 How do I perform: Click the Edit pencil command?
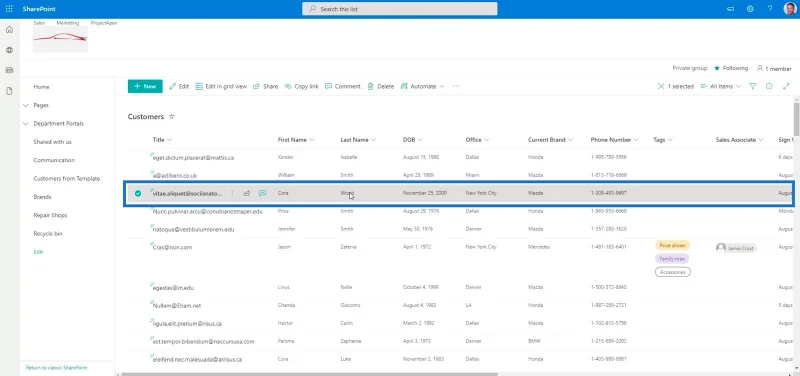coord(179,86)
